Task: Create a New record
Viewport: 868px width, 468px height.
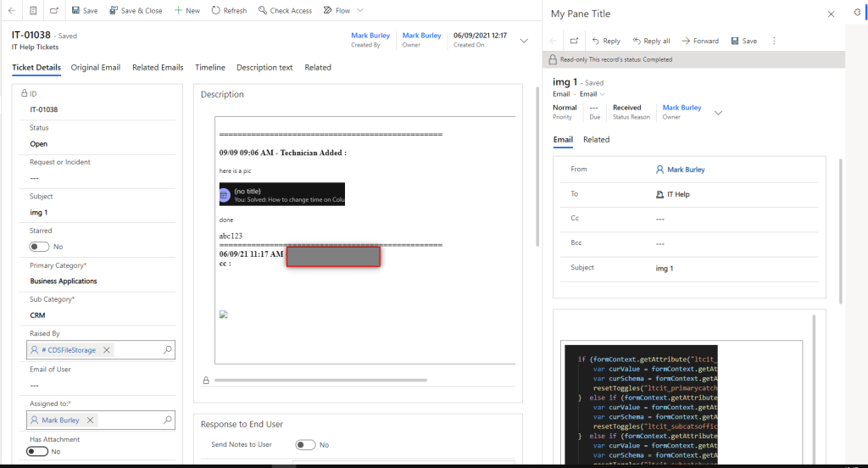Action: click(x=186, y=11)
